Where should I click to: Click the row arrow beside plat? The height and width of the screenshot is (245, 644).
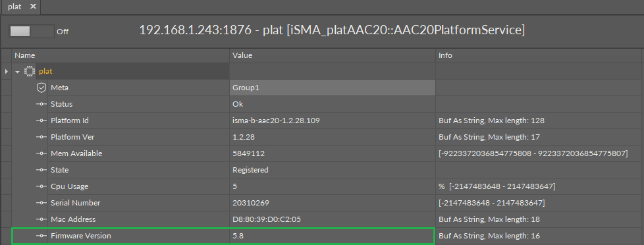click(6, 72)
